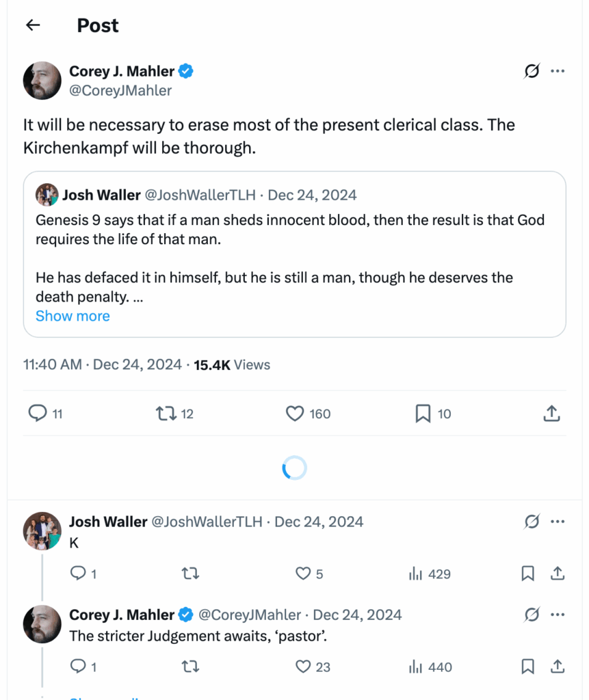
Task: Click the 'Post' header title
Action: click(98, 25)
